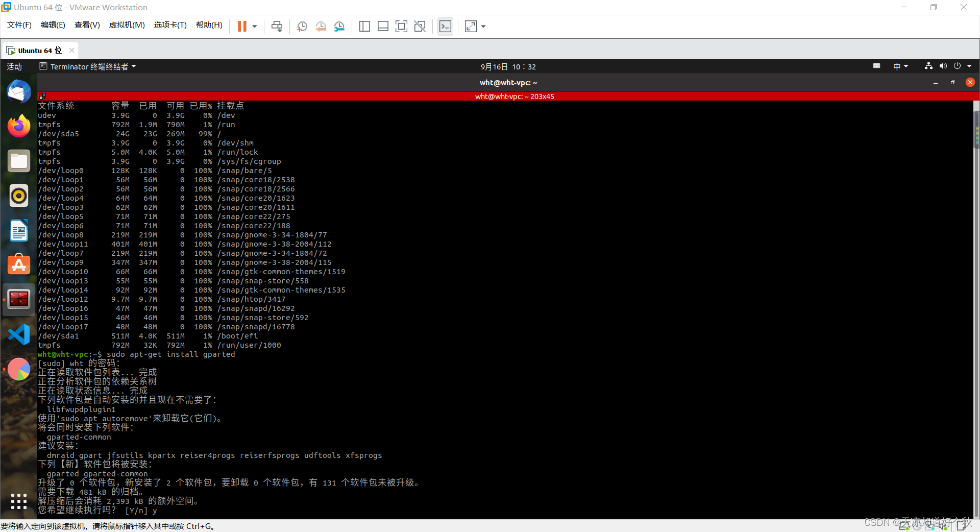Open the 中 input method dropdown

pos(901,67)
